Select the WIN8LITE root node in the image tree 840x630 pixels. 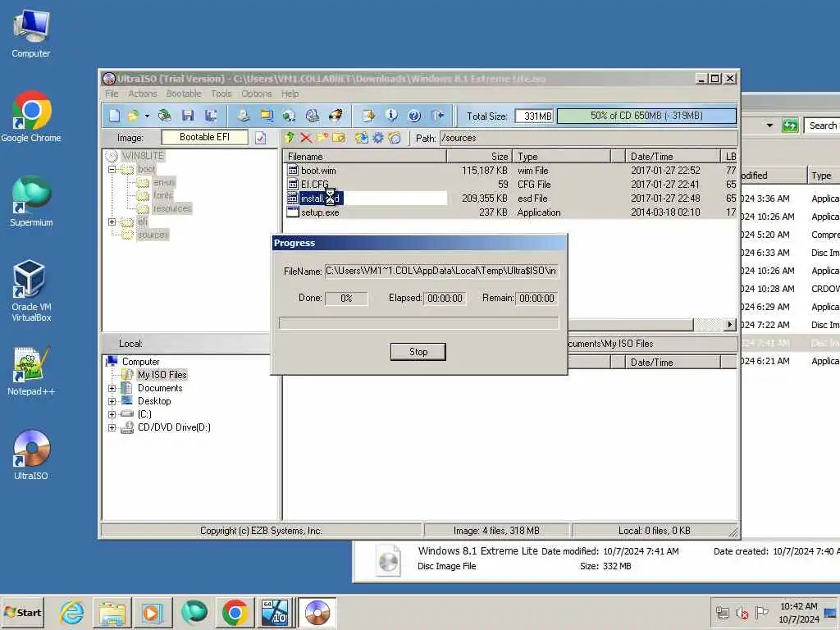pyautogui.click(x=143, y=156)
